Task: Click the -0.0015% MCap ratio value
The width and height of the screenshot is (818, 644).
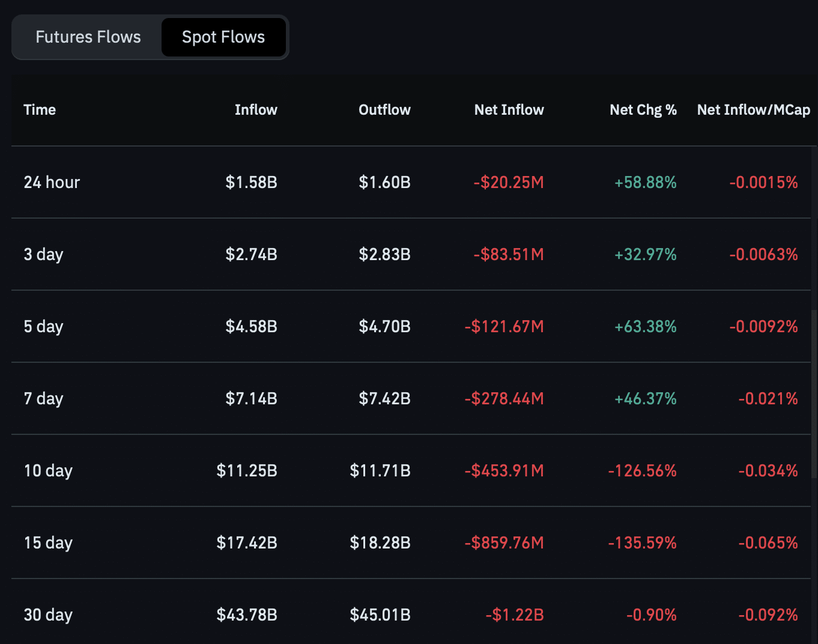Action: coord(763,182)
